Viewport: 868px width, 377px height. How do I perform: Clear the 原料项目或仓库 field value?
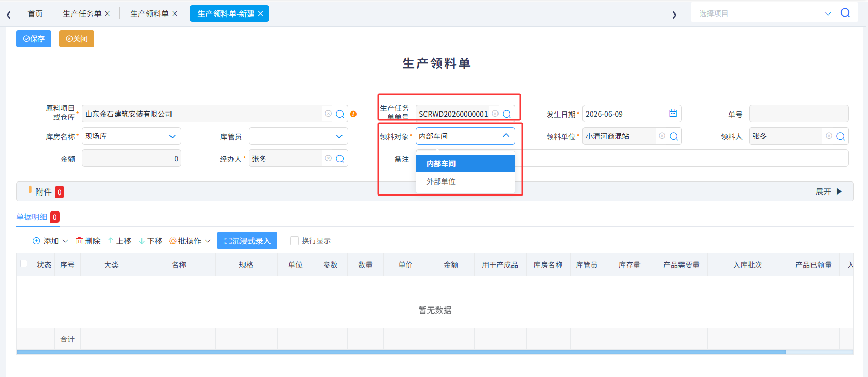(328, 114)
